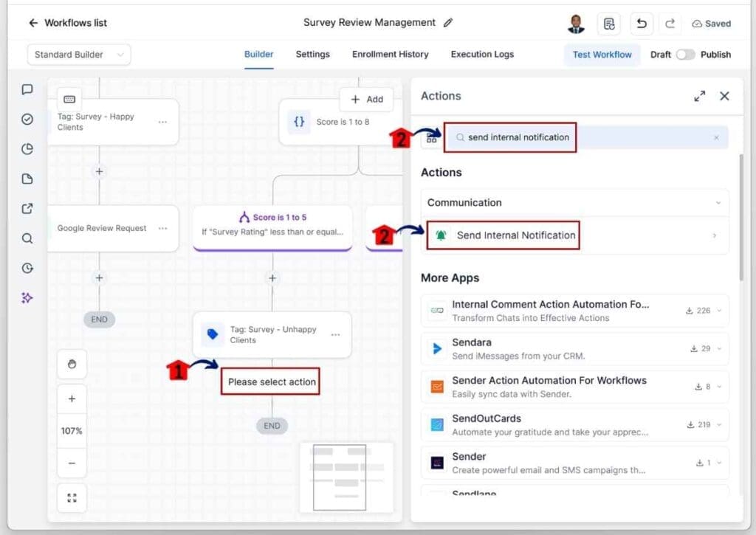Open the Send Internal Notification chevron
Screen dimensions: 756x535
715,235
